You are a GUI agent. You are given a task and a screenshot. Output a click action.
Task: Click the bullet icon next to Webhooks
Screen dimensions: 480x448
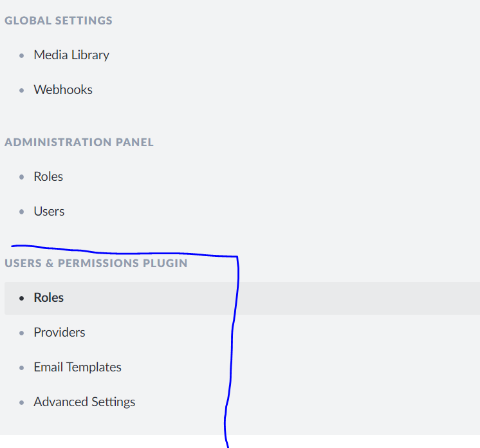pyautogui.click(x=22, y=91)
